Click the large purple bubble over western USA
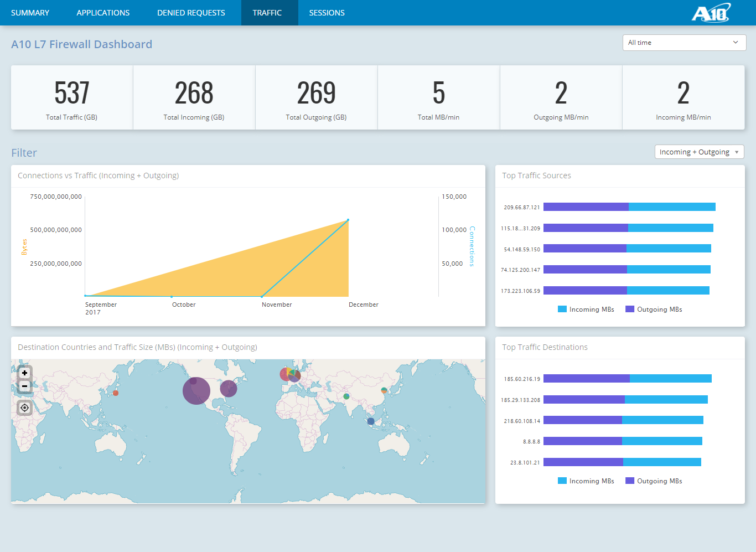 [x=196, y=391]
